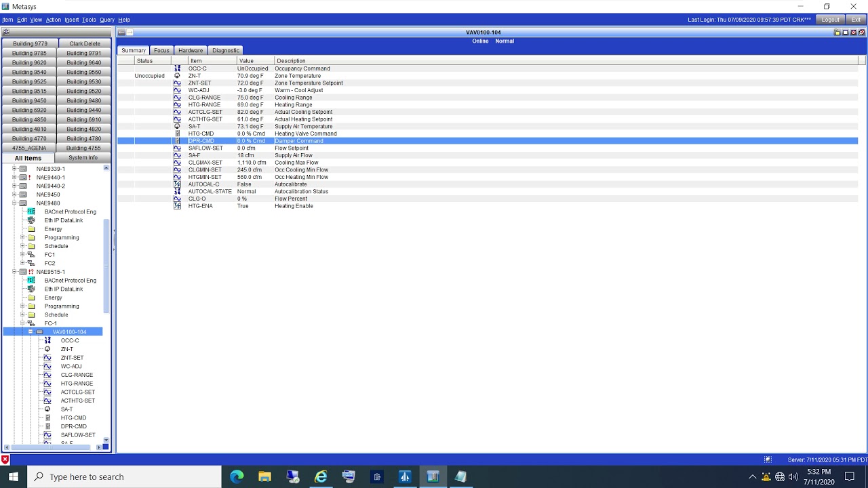Click the panel forward arrow icon
The width and height of the screenshot is (868, 488).
(x=130, y=32)
